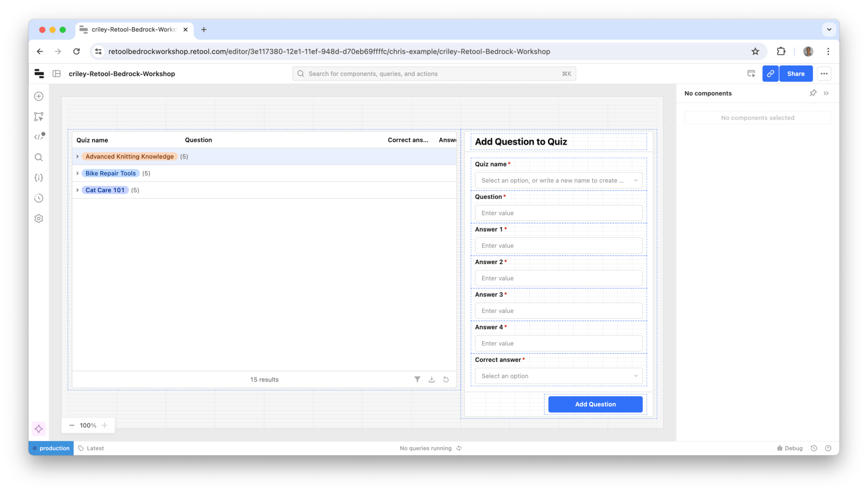Click the Answer 3 input field

point(558,311)
